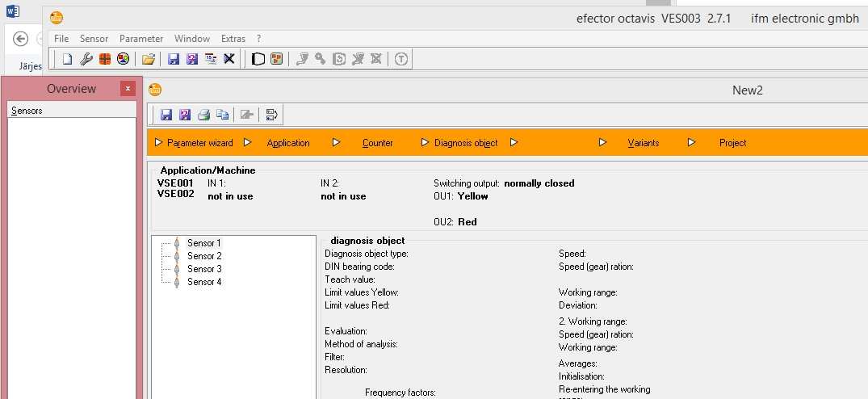
Task: Click the VSE002 device label
Action: [175, 194]
